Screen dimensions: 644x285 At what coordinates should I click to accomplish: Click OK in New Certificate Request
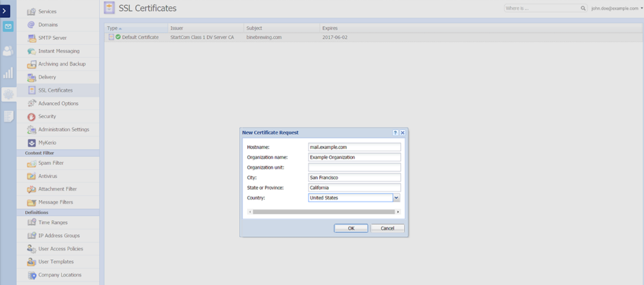[x=351, y=228]
